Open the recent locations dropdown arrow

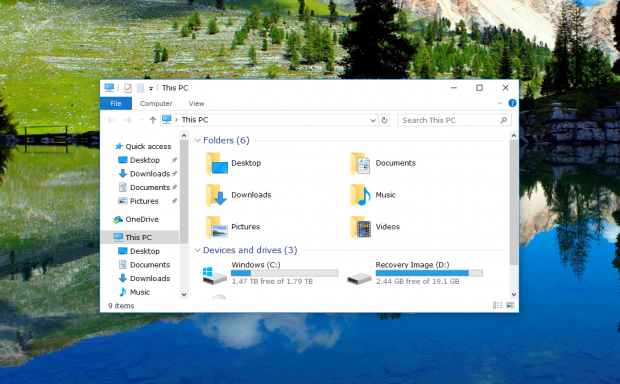(141, 120)
